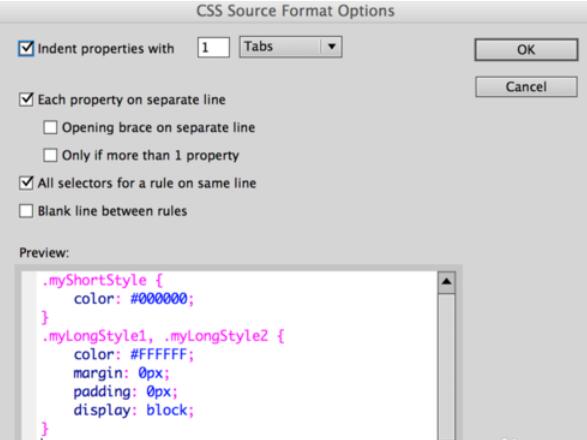Viewport: 587px width, 440px height.
Task: Open the Tabs indent unit dropdown
Action: click(291, 47)
